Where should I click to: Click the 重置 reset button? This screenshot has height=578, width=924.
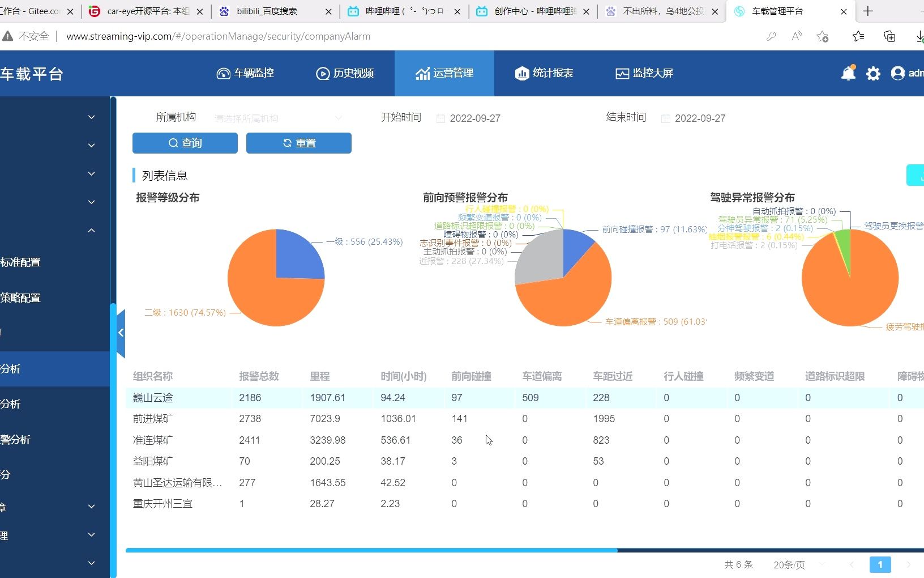(298, 143)
